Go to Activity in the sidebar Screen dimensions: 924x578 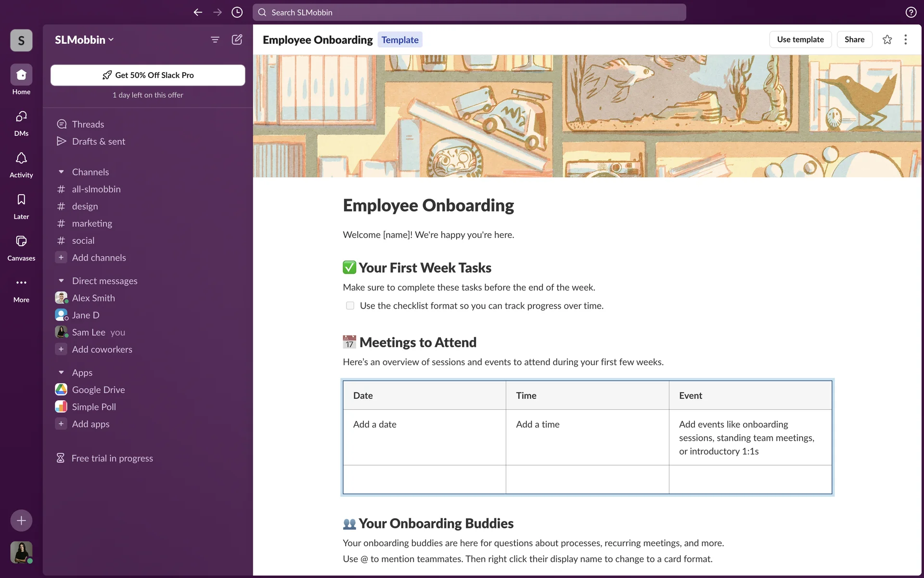(21, 164)
